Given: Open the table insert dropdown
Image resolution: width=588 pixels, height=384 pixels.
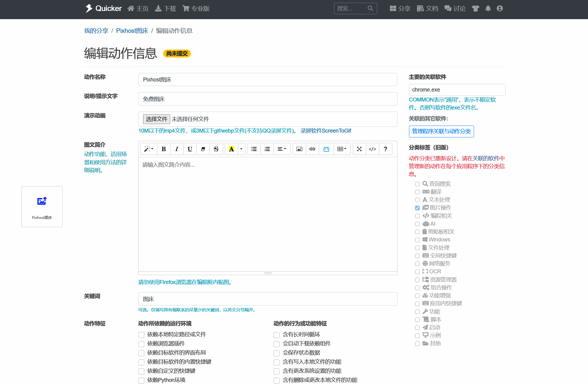Looking at the screenshot, I should pos(342,149).
